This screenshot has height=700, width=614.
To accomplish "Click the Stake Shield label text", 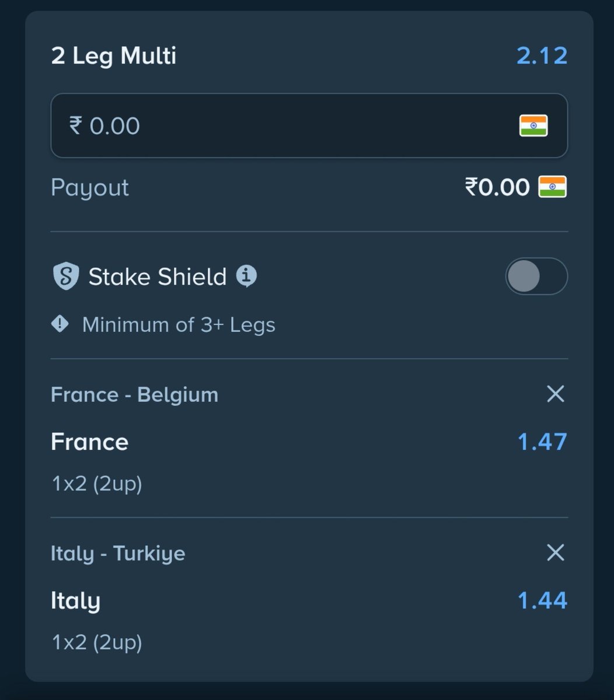I will click(157, 276).
